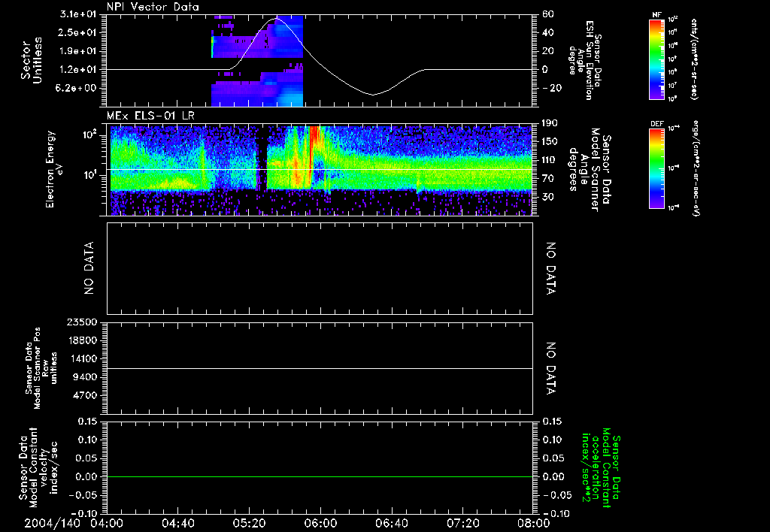
Task: Click the 1.2e+01 sector tick label
Action: (78, 69)
